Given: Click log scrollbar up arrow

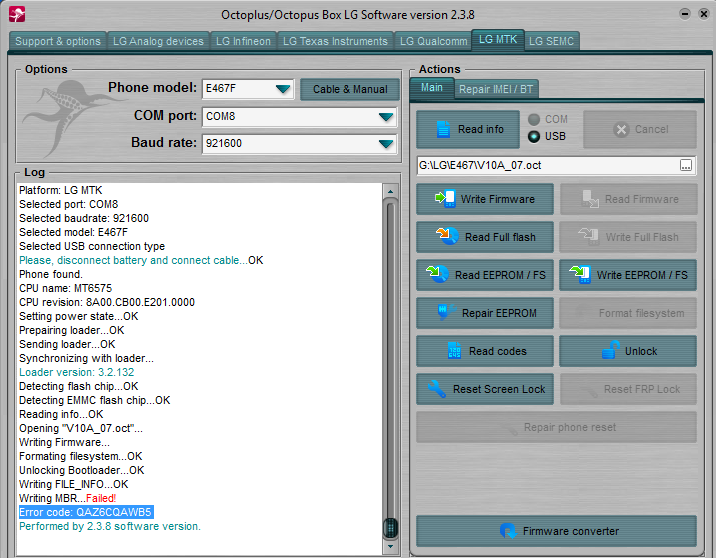Looking at the screenshot, I should pyautogui.click(x=390, y=191).
